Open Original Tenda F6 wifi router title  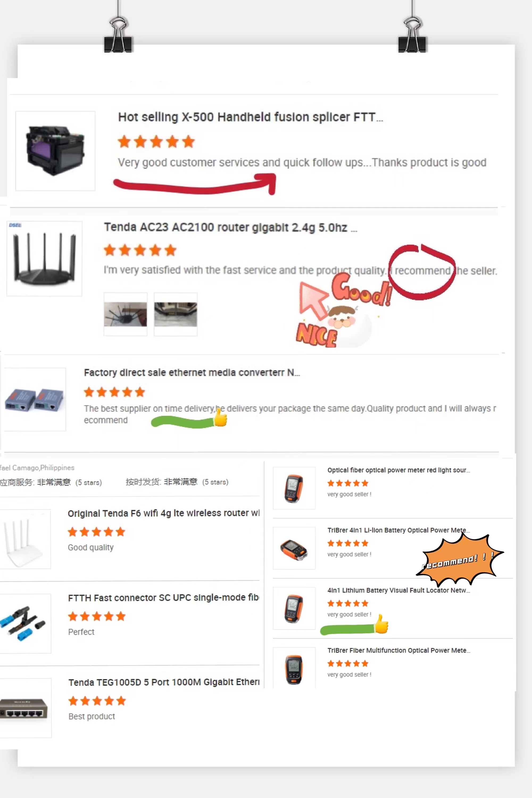(164, 513)
